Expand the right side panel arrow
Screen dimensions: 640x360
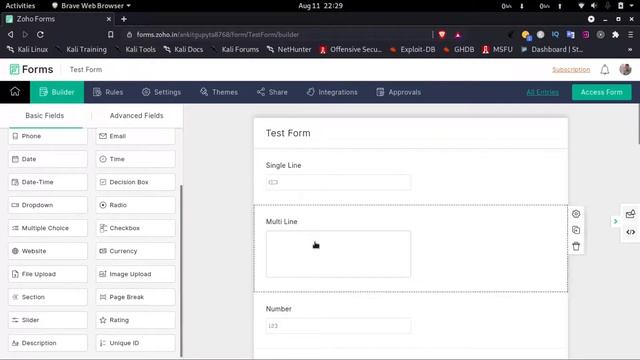tap(616, 221)
